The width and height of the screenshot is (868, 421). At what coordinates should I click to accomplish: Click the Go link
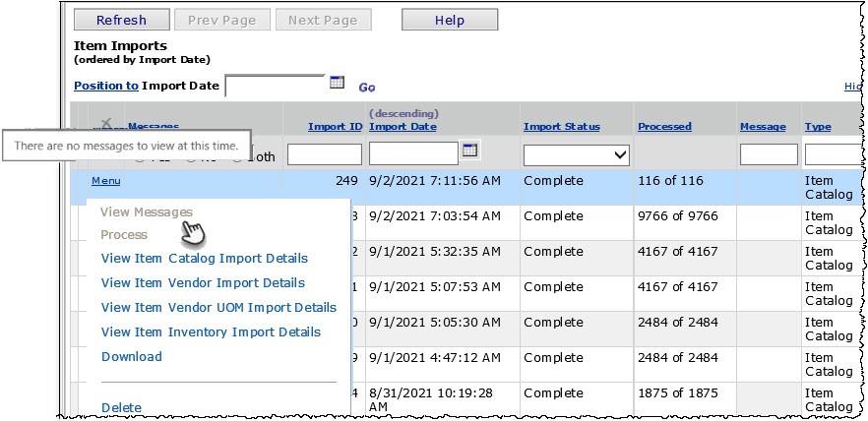[366, 88]
